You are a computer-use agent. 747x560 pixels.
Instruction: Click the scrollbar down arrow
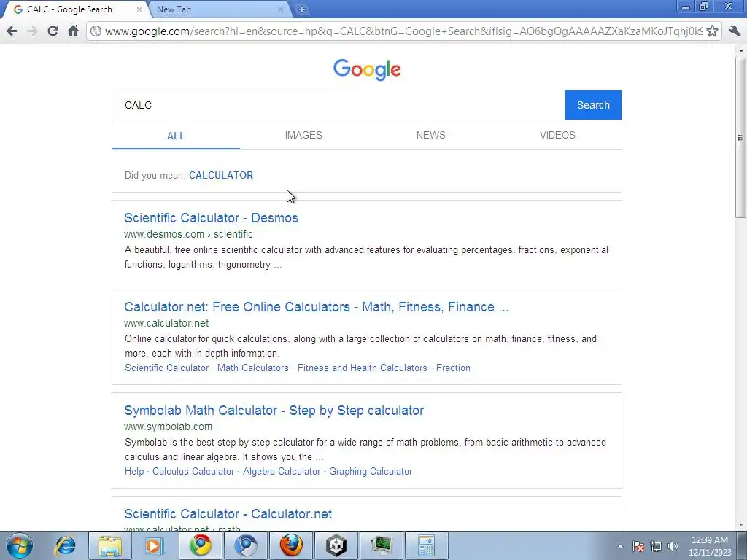pos(740,525)
